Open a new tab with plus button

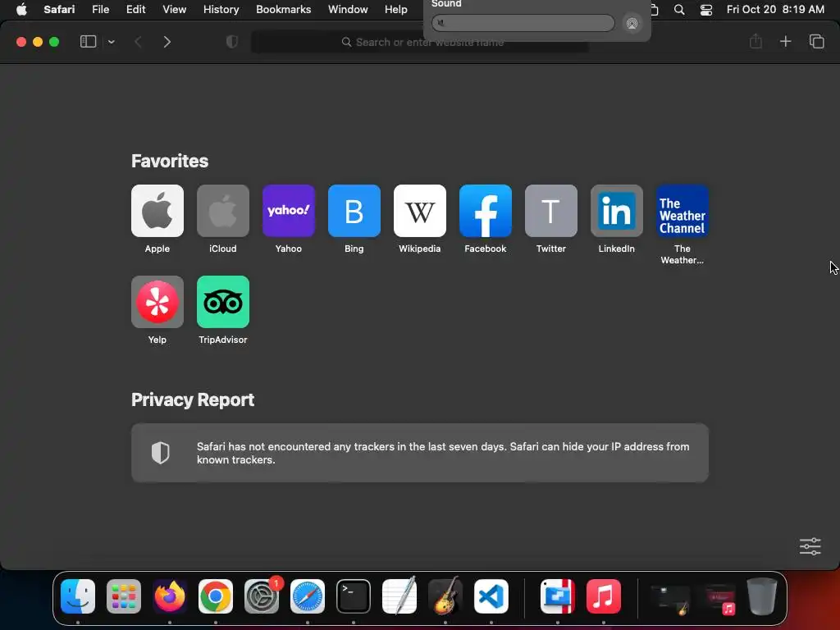[x=785, y=41]
